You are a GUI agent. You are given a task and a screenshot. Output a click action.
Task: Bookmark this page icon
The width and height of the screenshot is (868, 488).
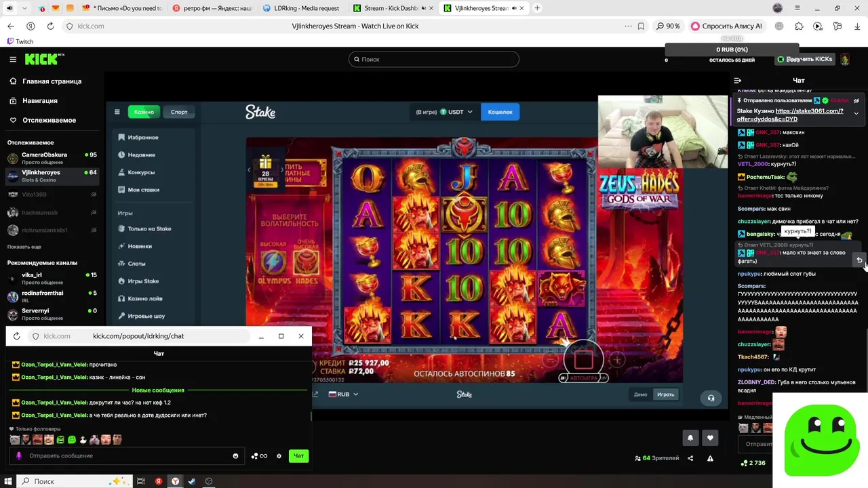641,26
